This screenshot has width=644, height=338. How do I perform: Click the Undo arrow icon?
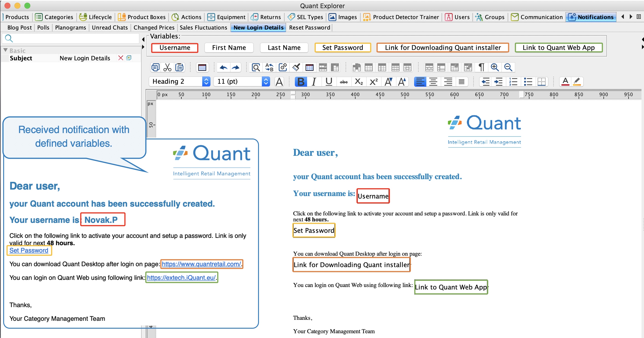coord(223,67)
